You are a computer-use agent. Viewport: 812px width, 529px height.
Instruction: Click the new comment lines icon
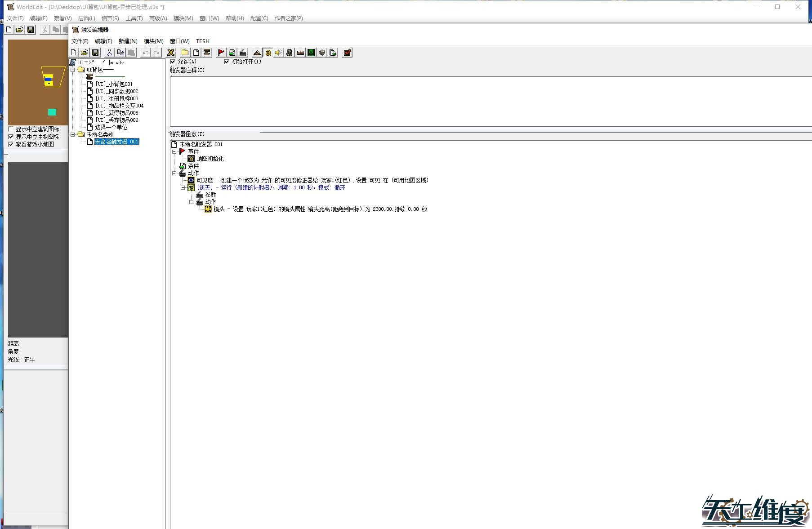click(x=207, y=53)
